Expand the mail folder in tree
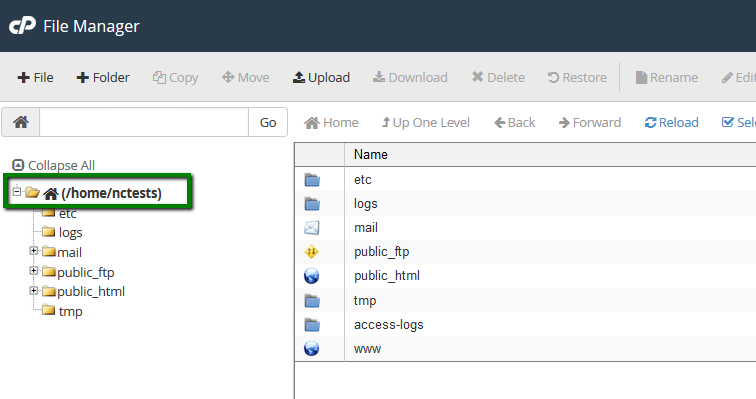Viewport: 756px width, 399px height. click(33, 251)
